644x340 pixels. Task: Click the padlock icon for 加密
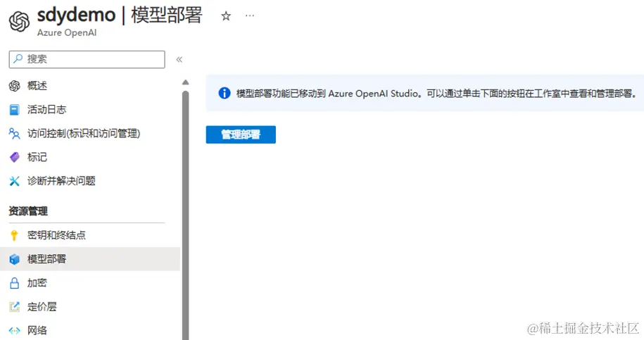click(x=14, y=283)
